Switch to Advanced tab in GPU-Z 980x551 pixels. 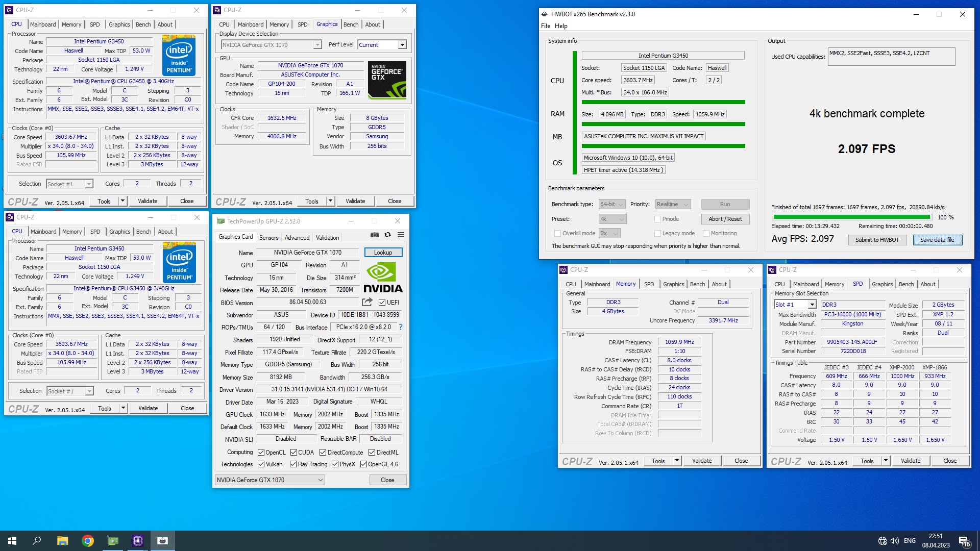(x=297, y=237)
